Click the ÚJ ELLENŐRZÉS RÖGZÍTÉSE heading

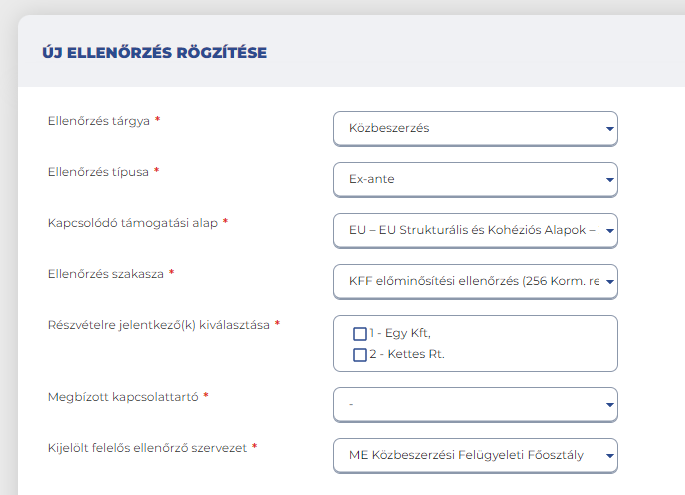[155, 52]
